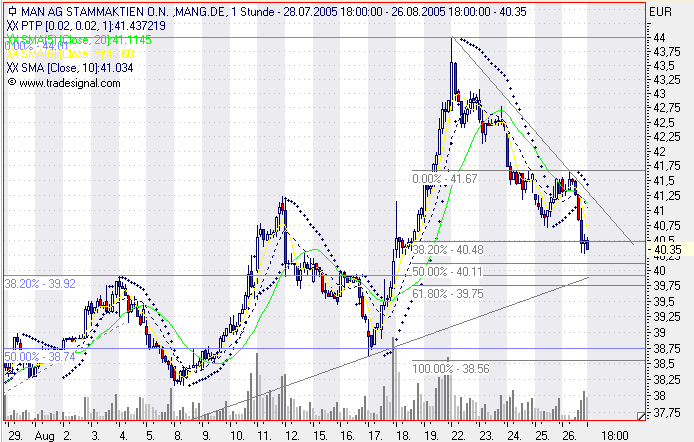Click the EUR currency label on price axis
Viewport: 694px width, 442px height.
pyautogui.click(x=660, y=12)
